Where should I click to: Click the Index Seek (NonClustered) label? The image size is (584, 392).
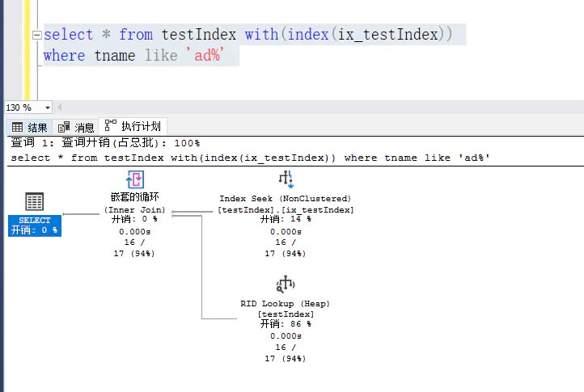(x=286, y=198)
